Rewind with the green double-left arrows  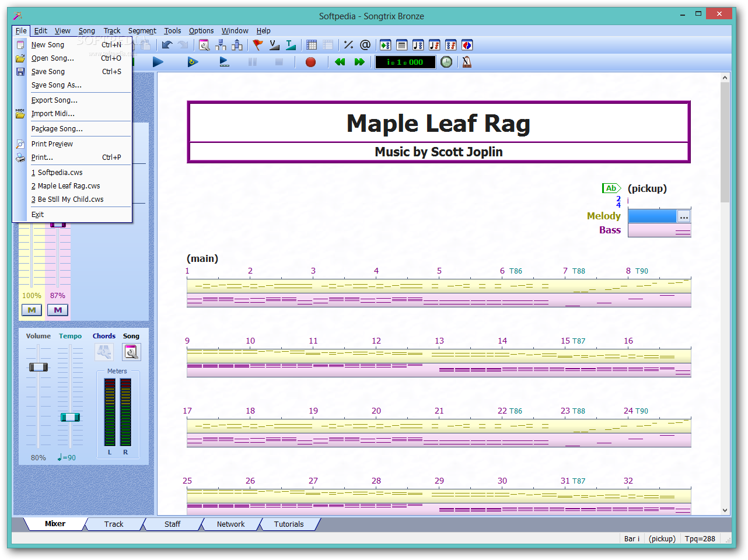[x=340, y=62]
